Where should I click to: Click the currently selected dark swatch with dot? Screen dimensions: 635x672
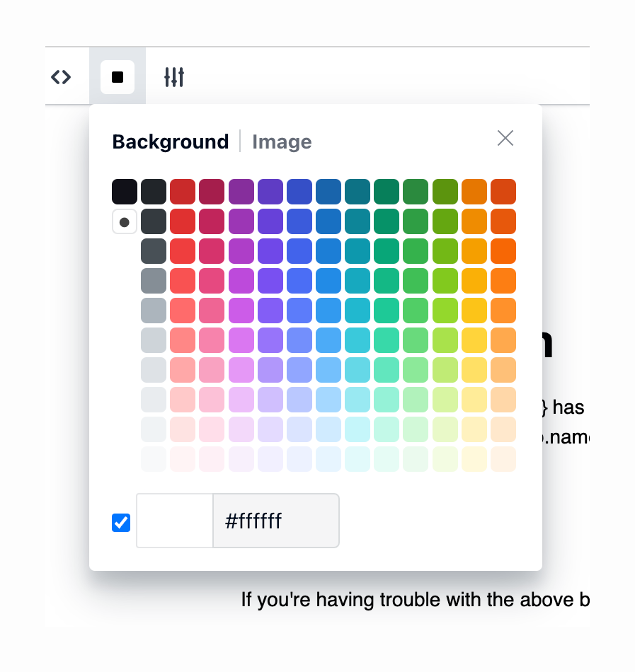[x=125, y=221]
